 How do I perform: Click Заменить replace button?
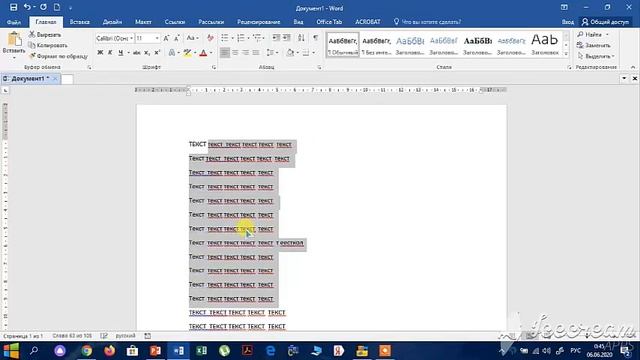click(594, 45)
